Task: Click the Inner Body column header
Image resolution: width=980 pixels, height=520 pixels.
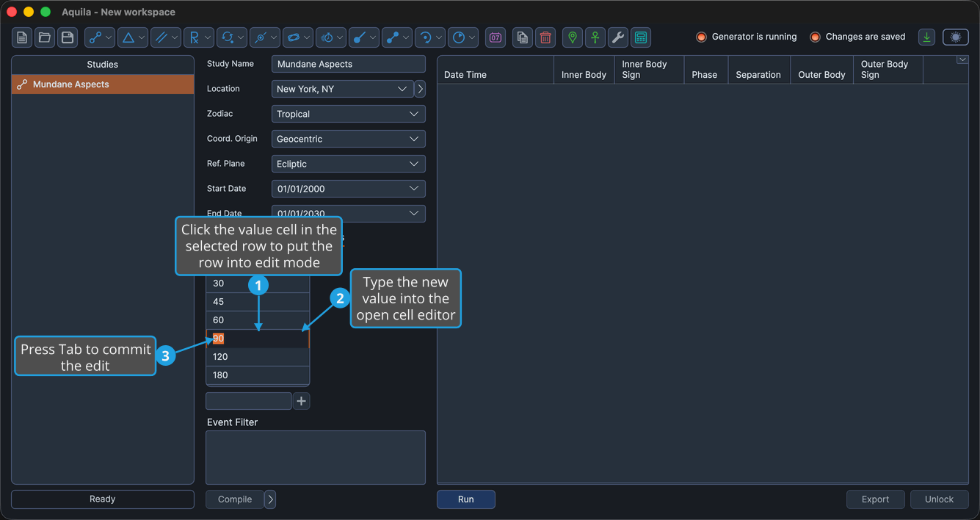Action: (584, 70)
